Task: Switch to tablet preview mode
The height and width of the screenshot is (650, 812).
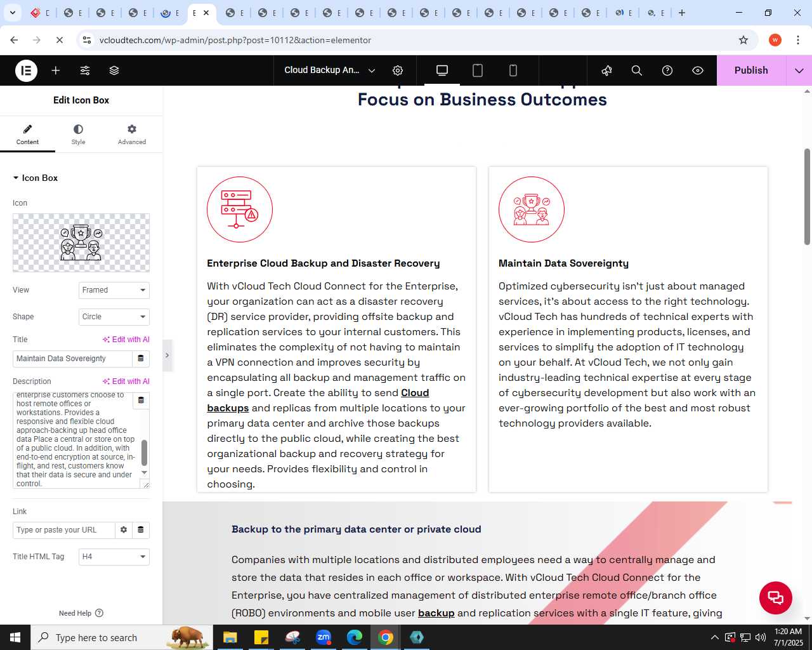Action: pyautogui.click(x=478, y=70)
